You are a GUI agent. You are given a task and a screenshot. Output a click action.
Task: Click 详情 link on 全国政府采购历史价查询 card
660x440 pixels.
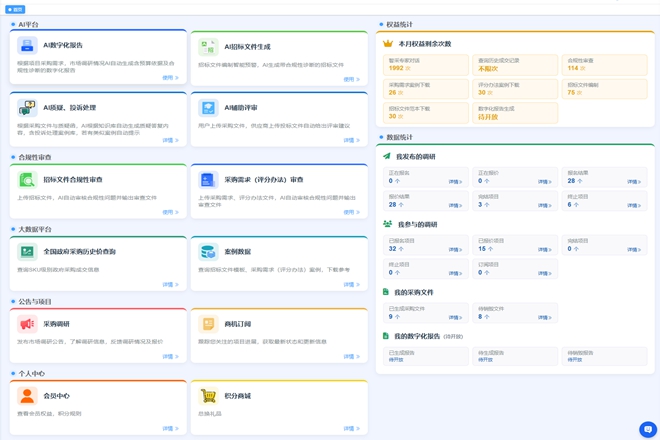point(170,284)
